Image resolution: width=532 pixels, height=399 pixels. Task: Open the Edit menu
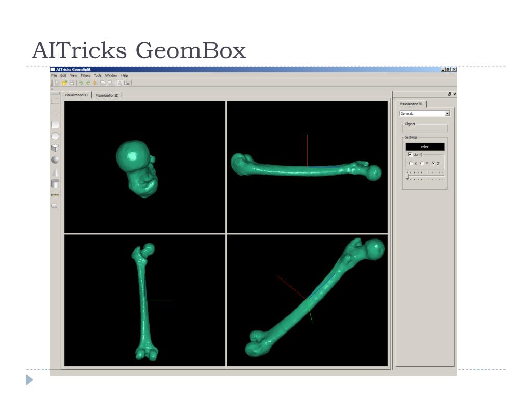click(x=63, y=75)
